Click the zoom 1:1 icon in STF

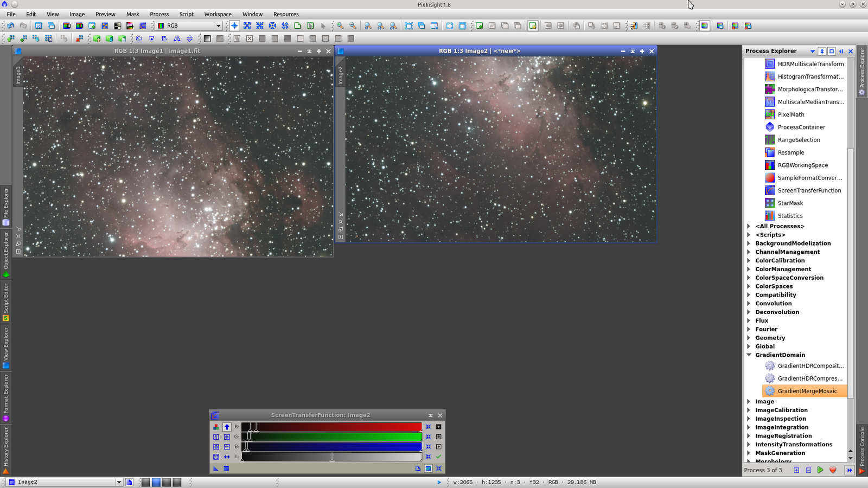216,437
